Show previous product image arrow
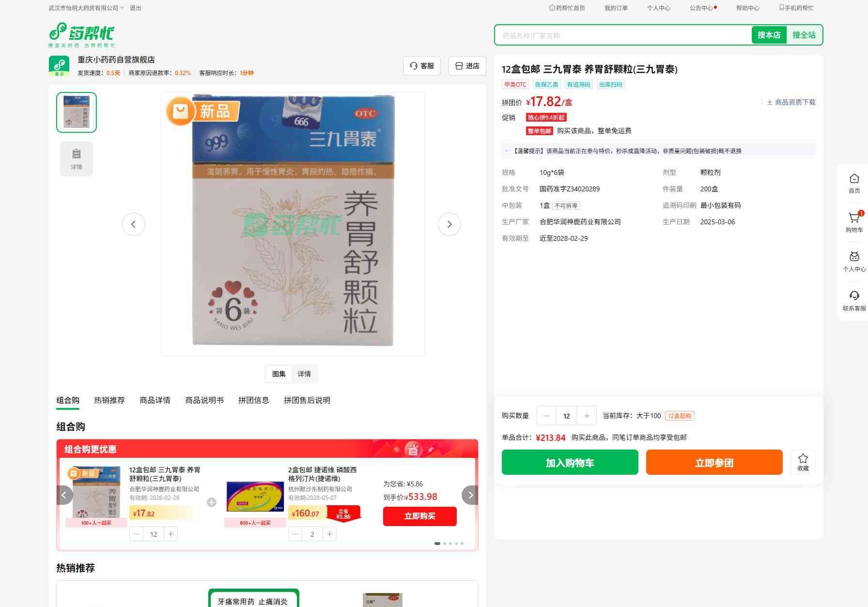This screenshot has width=868, height=607. pyautogui.click(x=134, y=224)
